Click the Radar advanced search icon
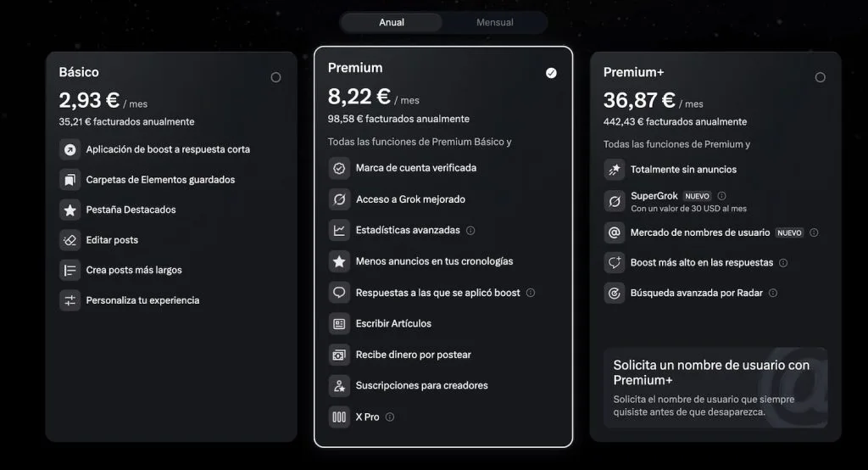The width and height of the screenshot is (868, 470). 614,293
